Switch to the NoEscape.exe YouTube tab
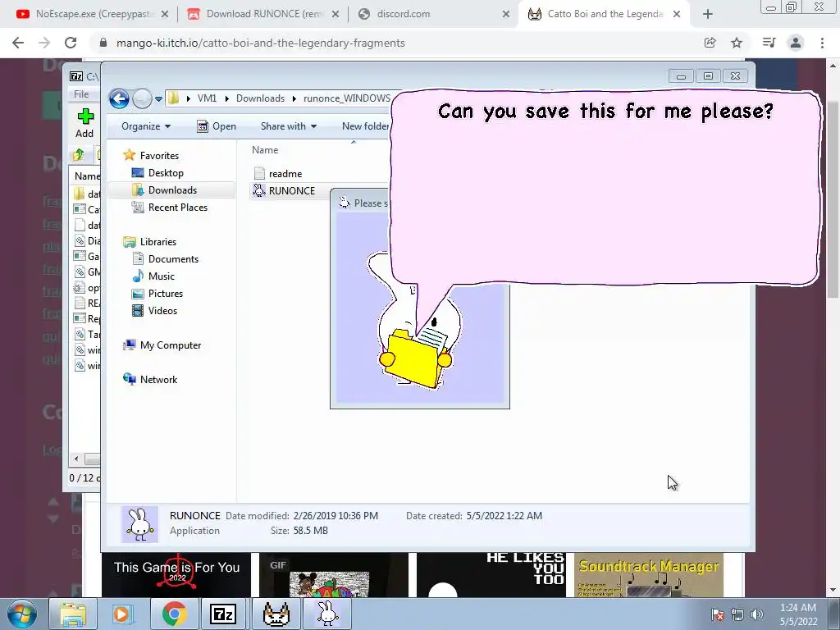840x630 pixels. pyautogui.click(x=92, y=14)
